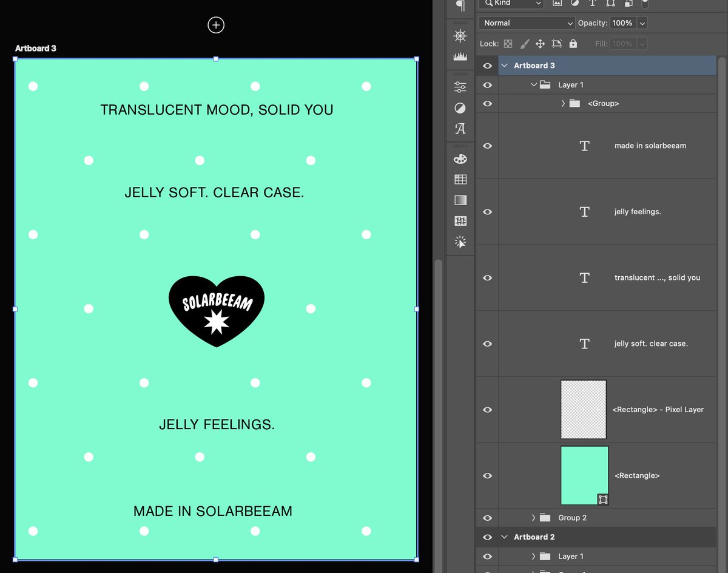This screenshot has width=728, height=573.
Task: Lock position (four-arrow move icon)
Action: [x=540, y=44]
